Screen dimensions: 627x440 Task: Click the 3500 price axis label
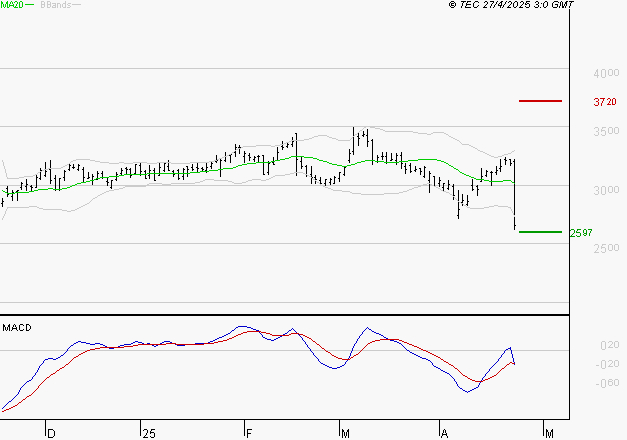point(606,131)
